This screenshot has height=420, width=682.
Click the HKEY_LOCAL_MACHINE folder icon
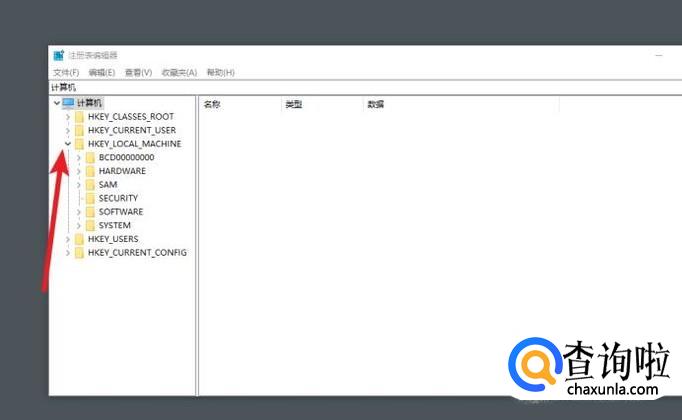tap(79, 144)
